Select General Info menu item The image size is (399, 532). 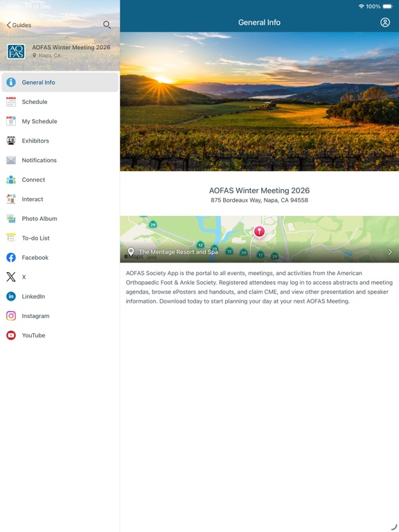coord(60,82)
